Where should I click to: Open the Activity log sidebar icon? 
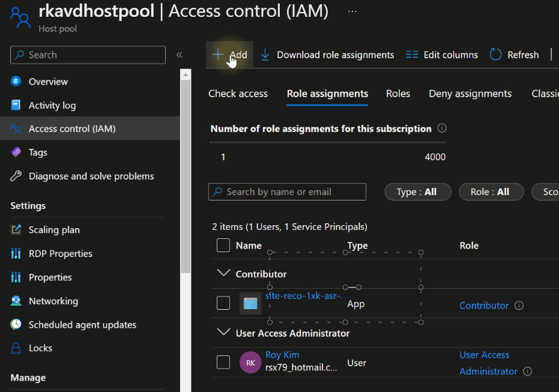[x=16, y=106]
